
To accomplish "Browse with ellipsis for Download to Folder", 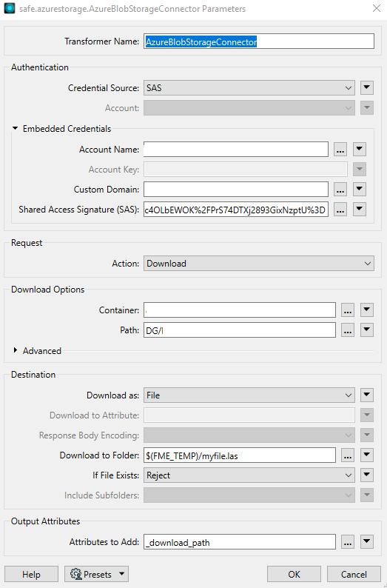I will [x=348, y=455].
